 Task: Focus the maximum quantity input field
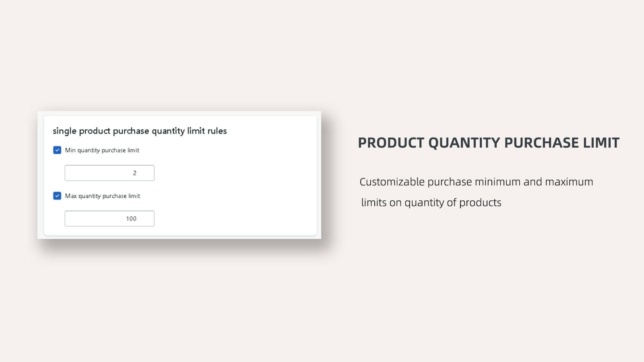97,219
